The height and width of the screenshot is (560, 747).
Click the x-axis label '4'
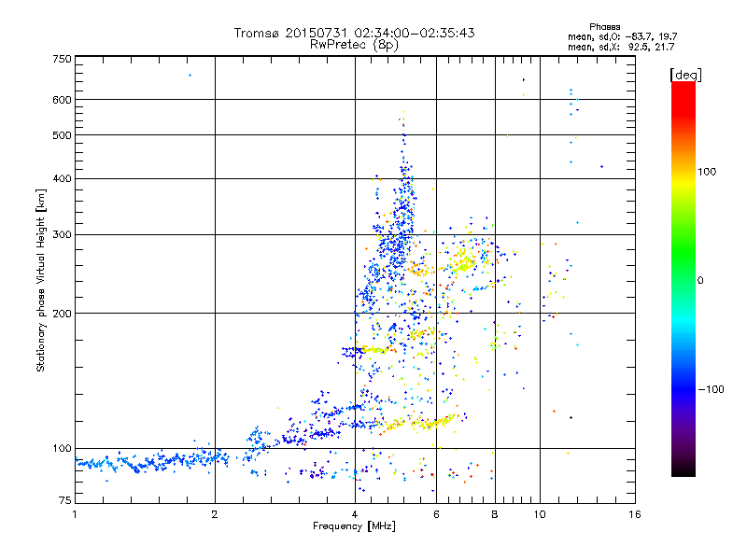click(355, 514)
